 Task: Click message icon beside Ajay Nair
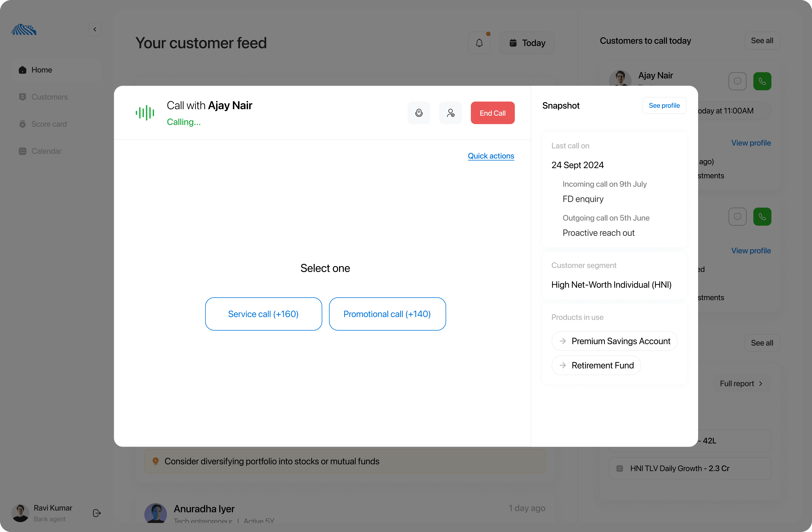(x=737, y=81)
